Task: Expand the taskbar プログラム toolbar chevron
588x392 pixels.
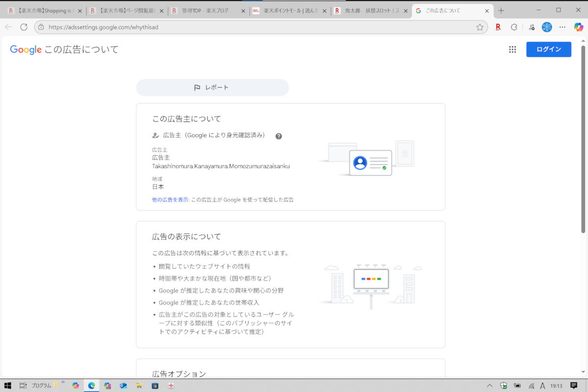Action: pyautogui.click(x=63, y=383)
